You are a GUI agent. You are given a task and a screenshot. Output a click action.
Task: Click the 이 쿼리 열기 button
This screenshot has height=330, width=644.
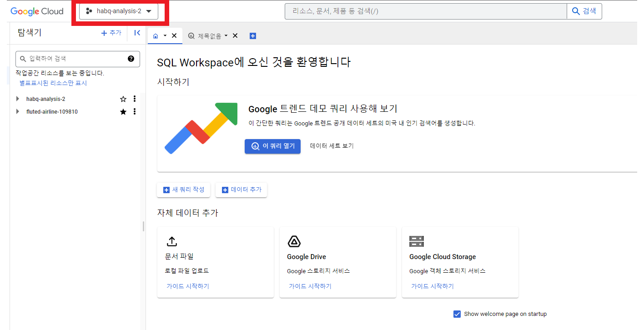[x=272, y=146]
